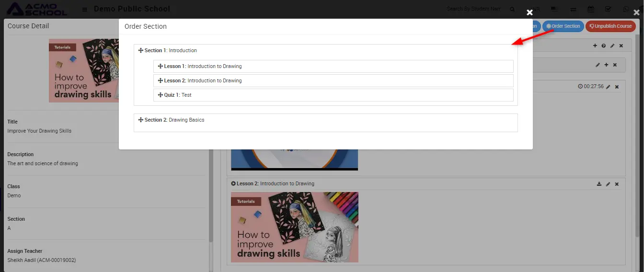The height and width of the screenshot is (272, 644).
Task: Click download icon for Lesson 2
Action: coord(599,184)
